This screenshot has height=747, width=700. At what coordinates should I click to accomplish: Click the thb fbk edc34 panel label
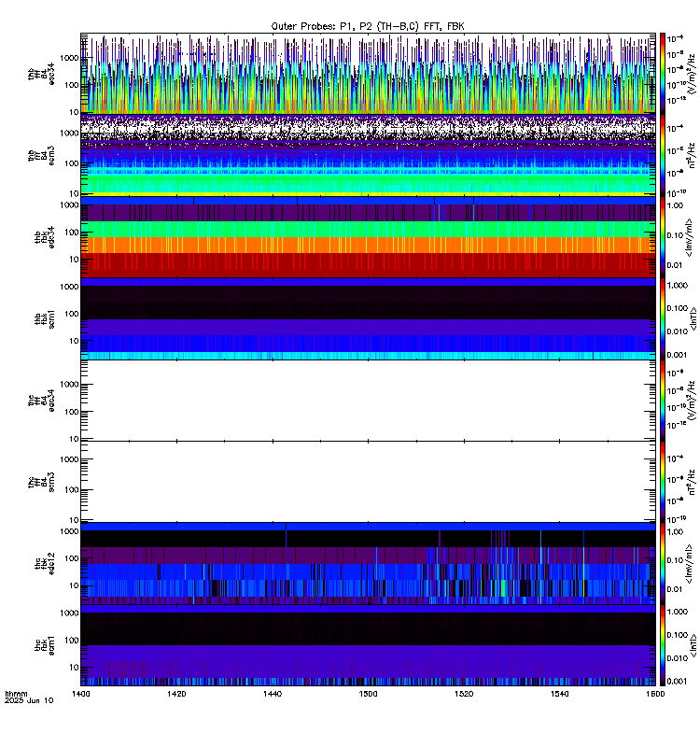coord(45,237)
